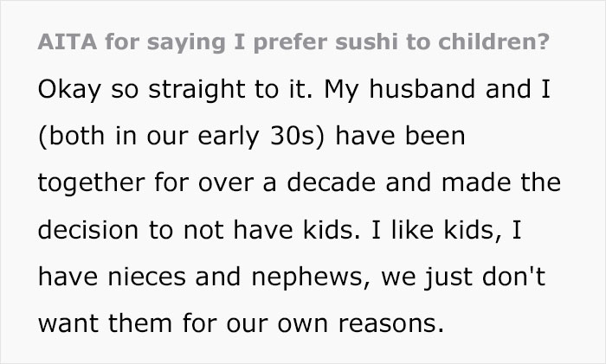Click the word 'nieces' in the post
Image resolution: width=606 pixels, height=364 pixels.
pos(147,277)
